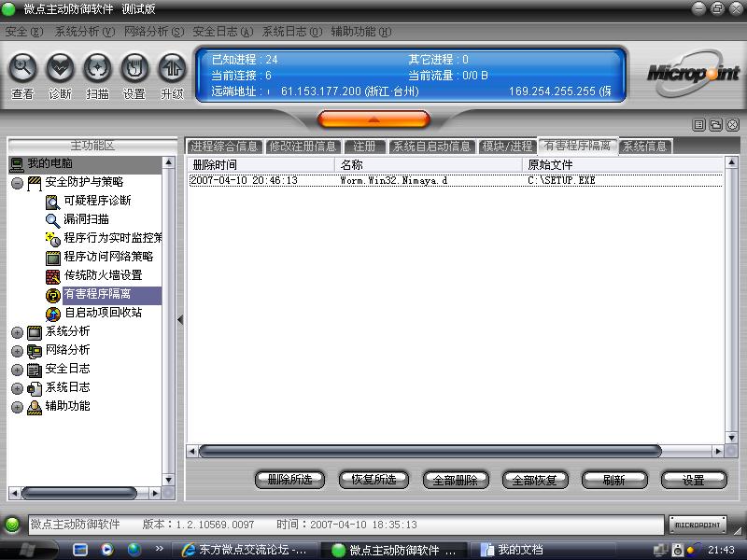Expand the 网络分析 tree node
This screenshot has width=747, height=560.
[x=17, y=351]
